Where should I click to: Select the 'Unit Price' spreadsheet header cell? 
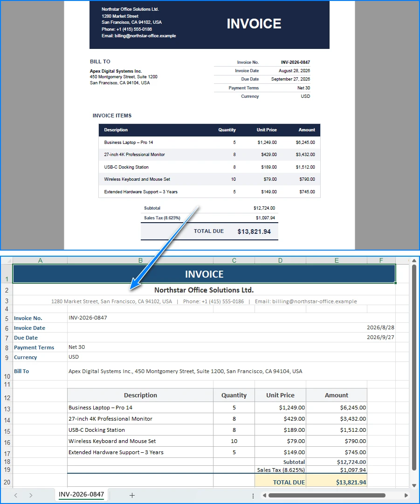click(x=280, y=395)
